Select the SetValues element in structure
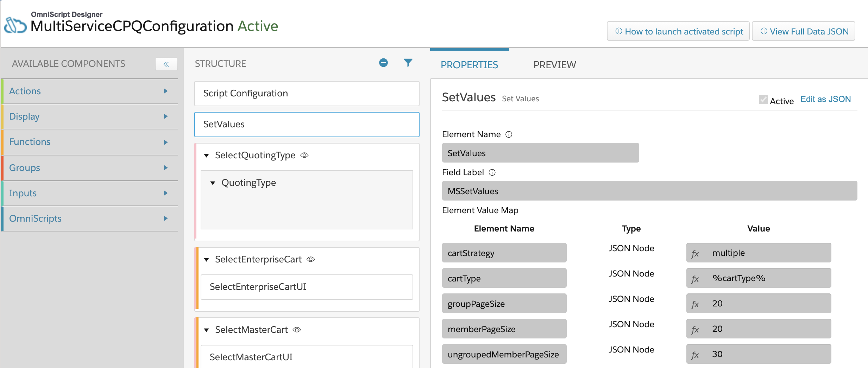The image size is (868, 368). pyautogui.click(x=307, y=125)
